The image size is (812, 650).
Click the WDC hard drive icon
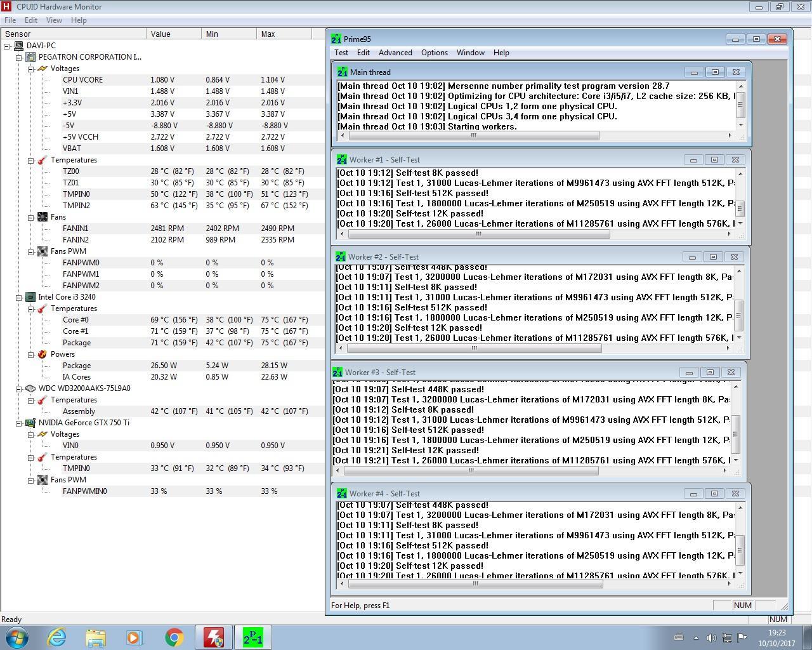pyautogui.click(x=30, y=388)
